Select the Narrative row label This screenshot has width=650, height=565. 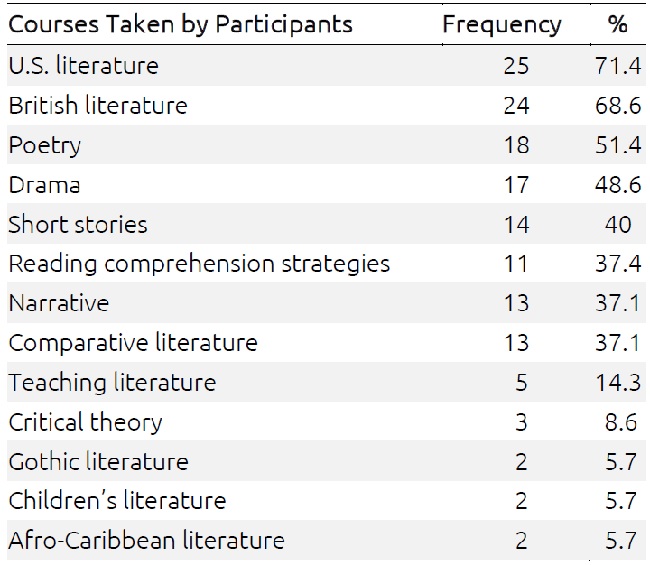click(58, 303)
